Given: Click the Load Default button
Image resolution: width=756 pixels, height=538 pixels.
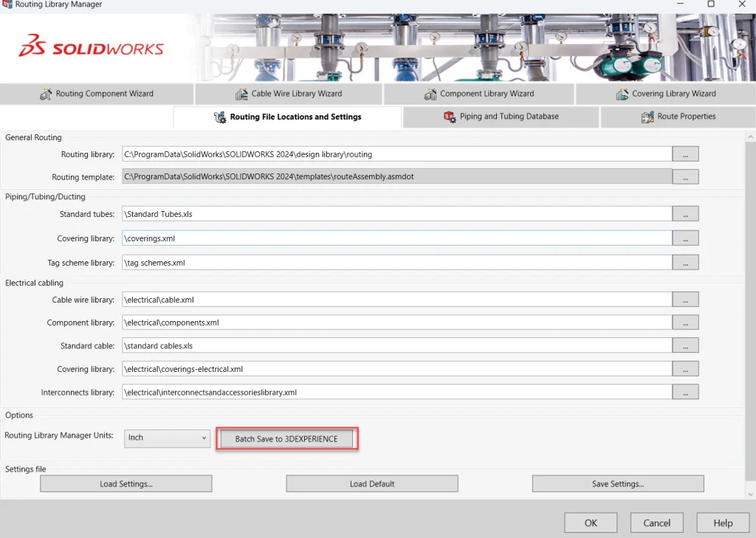Looking at the screenshot, I should tap(372, 483).
